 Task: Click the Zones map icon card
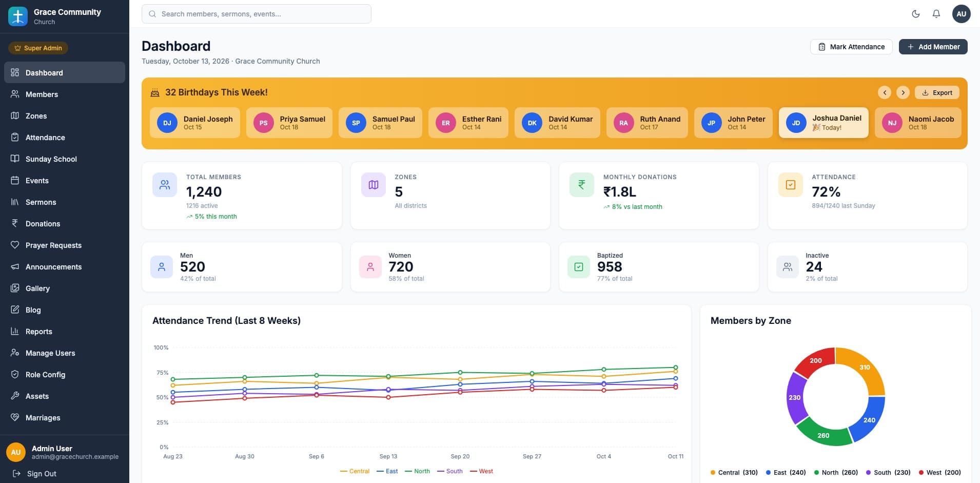pyautogui.click(x=374, y=185)
